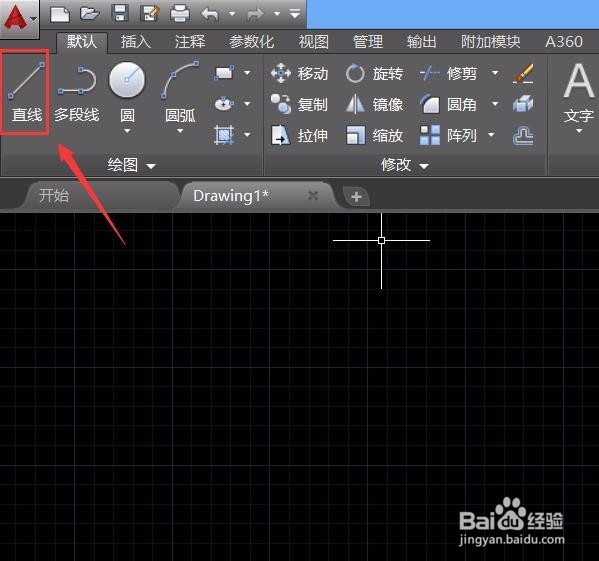599x561 pixels.
Task: Expand the 修剪 trim dropdown arrow
Action: pyautogui.click(x=495, y=73)
